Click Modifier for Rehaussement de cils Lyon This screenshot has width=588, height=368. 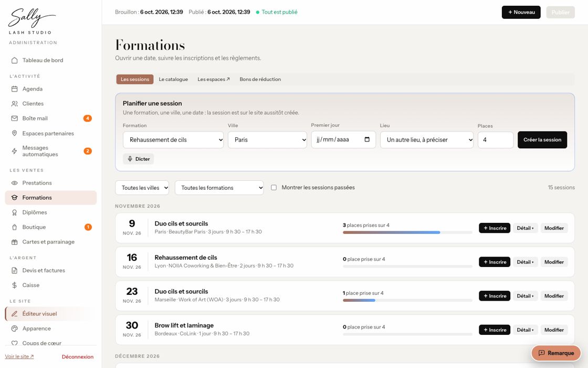[554, 262]
